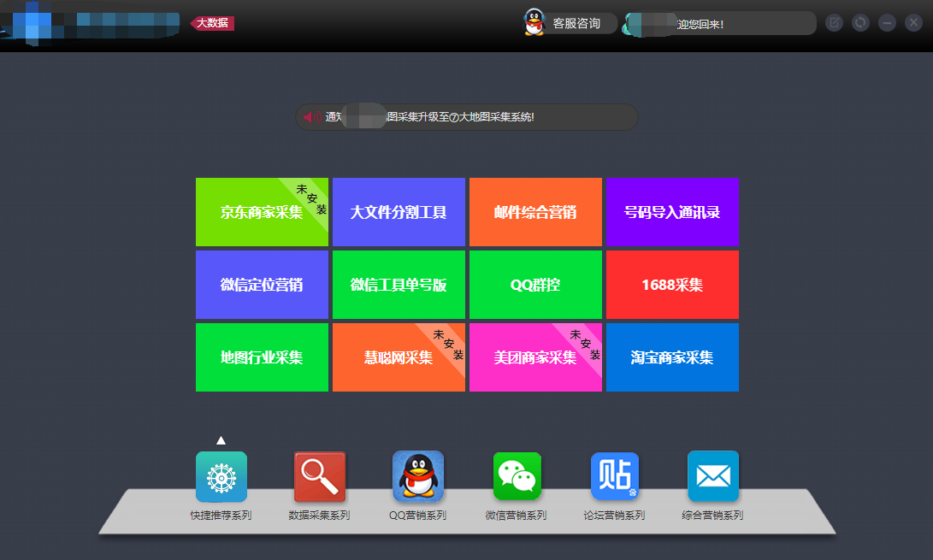Open the 论坛营销系列 贴 icon
This screenshot has width=933, height=560.
[x=615, y=476]
